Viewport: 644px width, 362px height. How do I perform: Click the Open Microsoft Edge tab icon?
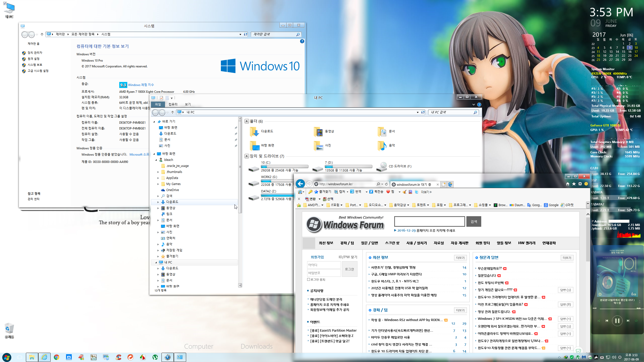(450, 185)
